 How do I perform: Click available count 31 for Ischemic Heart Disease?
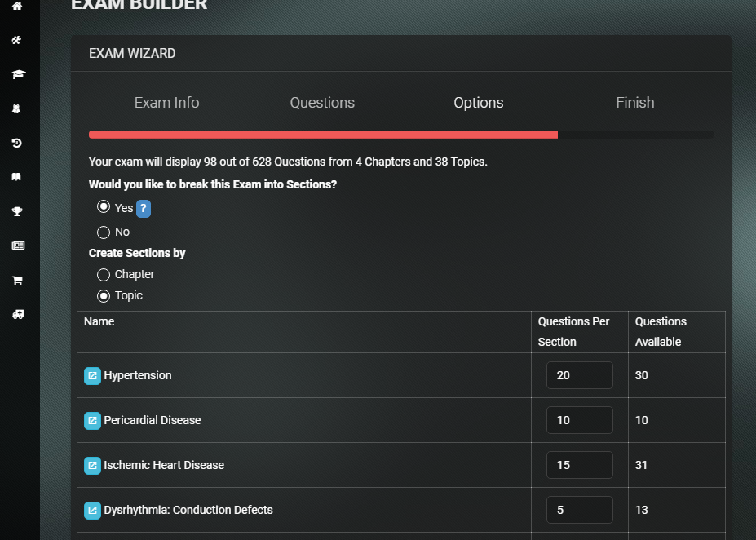(x=641, y=465)
